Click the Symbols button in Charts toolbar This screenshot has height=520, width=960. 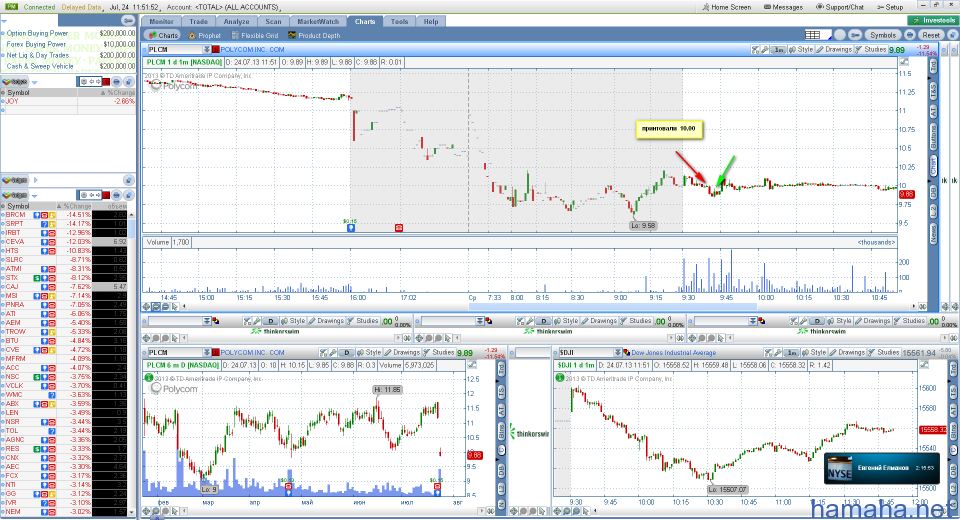coord(883,35)
